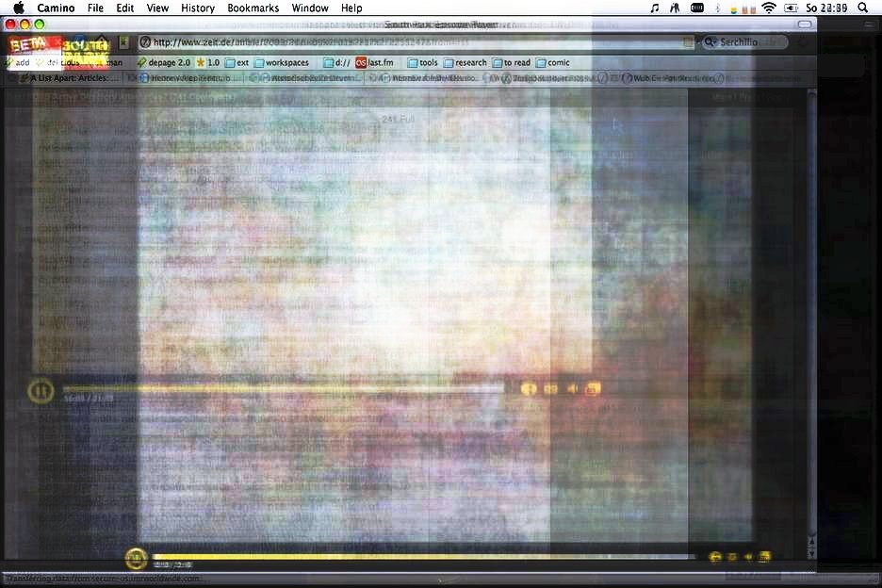882x588 pixels.
Task: Open the starred '1.0' bookmark
Action: [207, 62]
